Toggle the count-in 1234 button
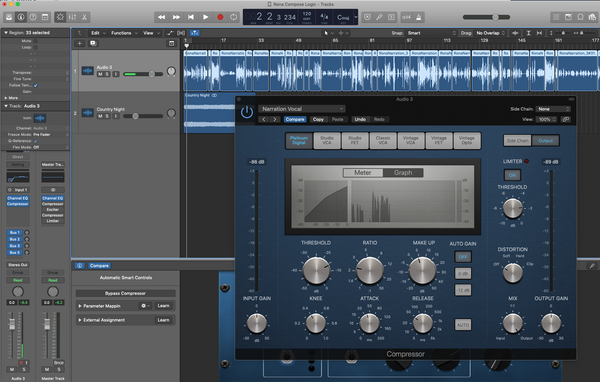This screenshot has width=600, height=382. (x=406, y=17)
